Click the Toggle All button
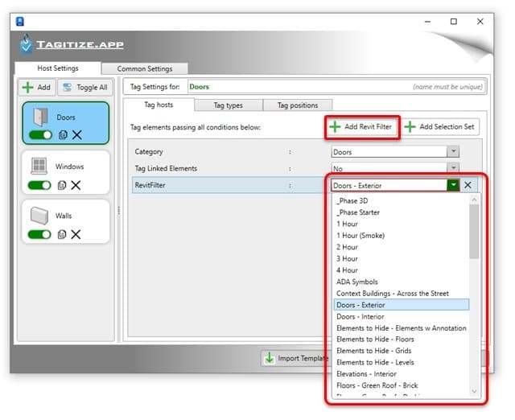The width and height of the screenshot is (515, 420). pyautogui.click(x=85, y=88)
